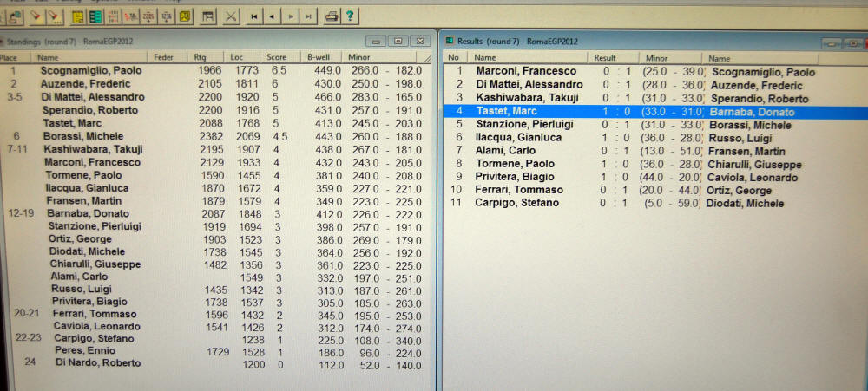Click the Results window title bar text
The image size is (868, 391).
[x=517, y=42]
